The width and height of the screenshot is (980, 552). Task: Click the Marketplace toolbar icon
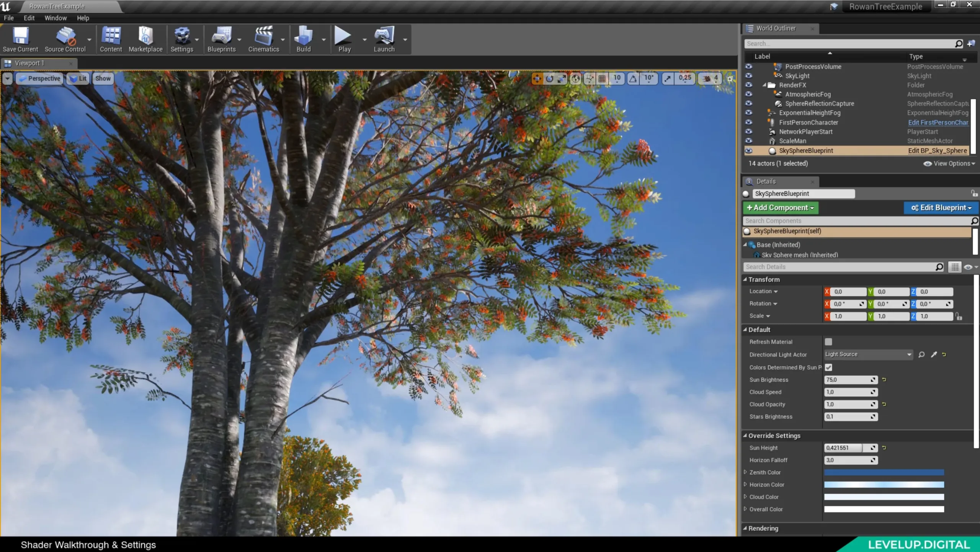pos(145,39)
